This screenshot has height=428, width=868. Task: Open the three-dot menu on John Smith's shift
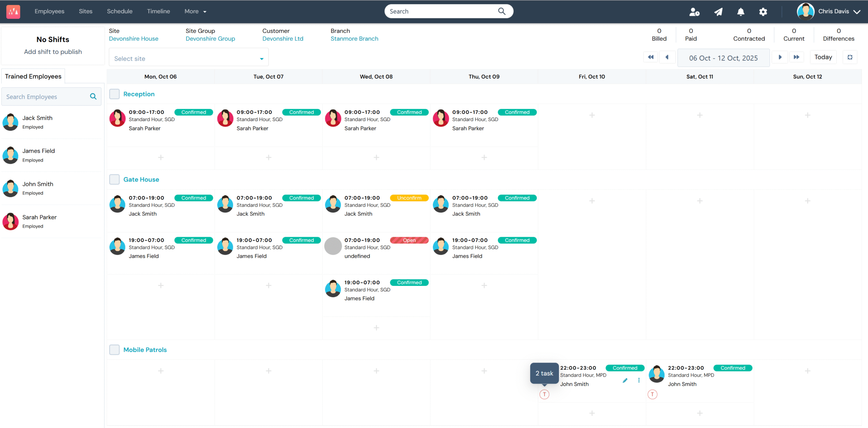638,381
